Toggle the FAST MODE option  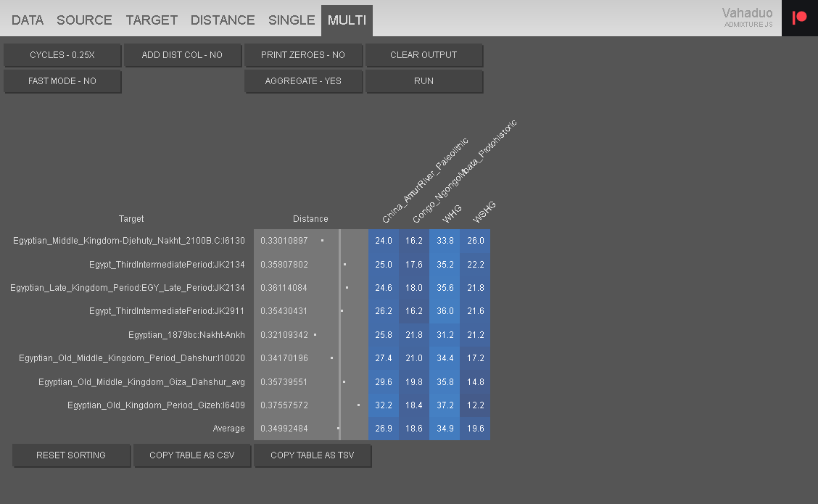pos(62,81)
